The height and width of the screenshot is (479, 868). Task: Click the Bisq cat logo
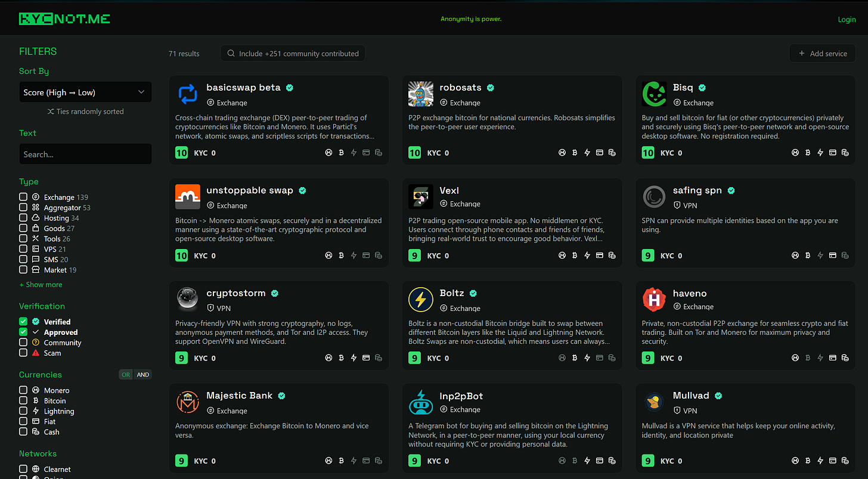click(654, 94)
